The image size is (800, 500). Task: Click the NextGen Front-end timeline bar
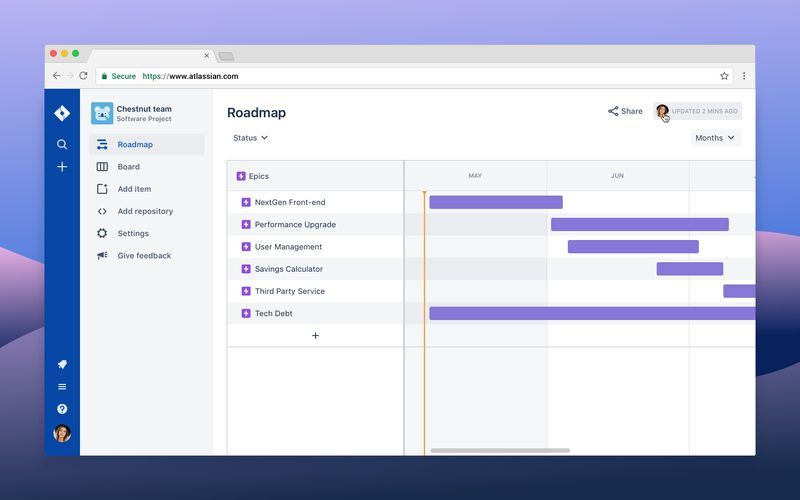click(496, 202)
